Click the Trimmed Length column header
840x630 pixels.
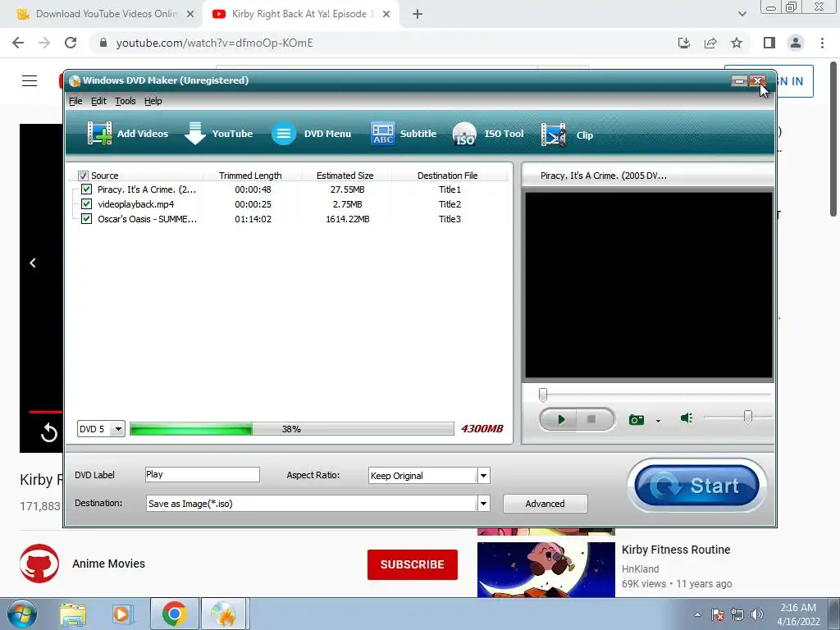[x=250, y=176]
